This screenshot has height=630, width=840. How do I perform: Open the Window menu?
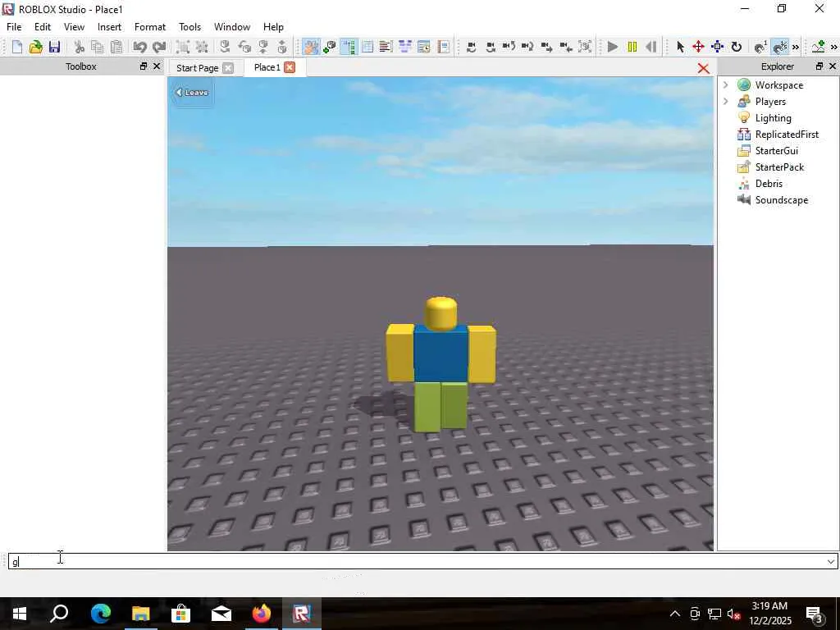pos(232,27)
